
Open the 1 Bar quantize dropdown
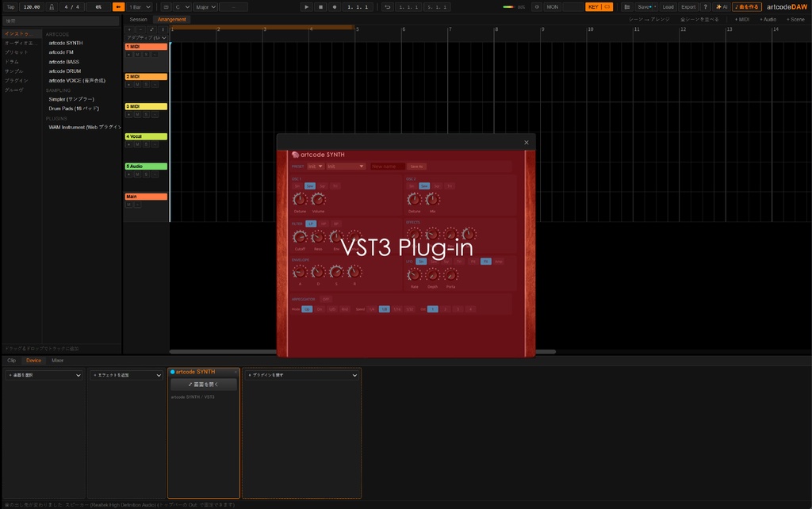click(140, 6)
